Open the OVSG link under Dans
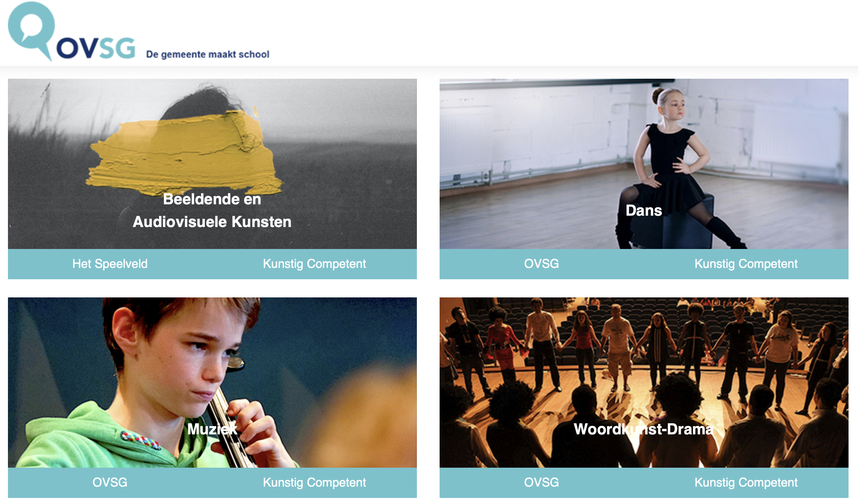This screenshot has height=504, width=858. [541, 264]
